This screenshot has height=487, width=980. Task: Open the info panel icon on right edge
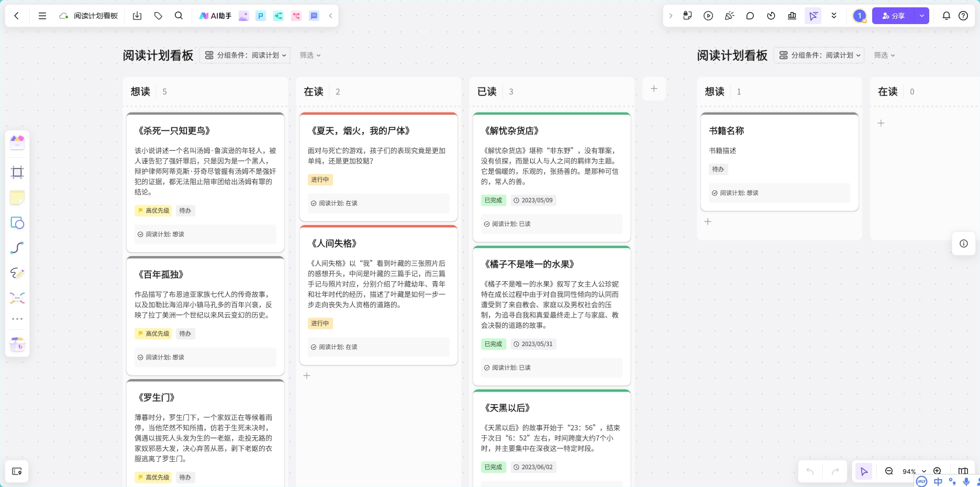pos(963,243)
